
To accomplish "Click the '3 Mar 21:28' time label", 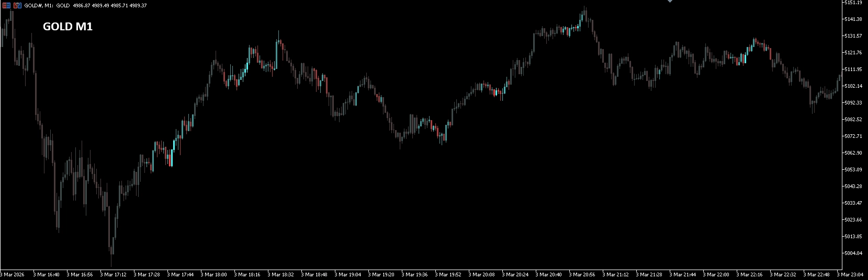I will 649,275.
